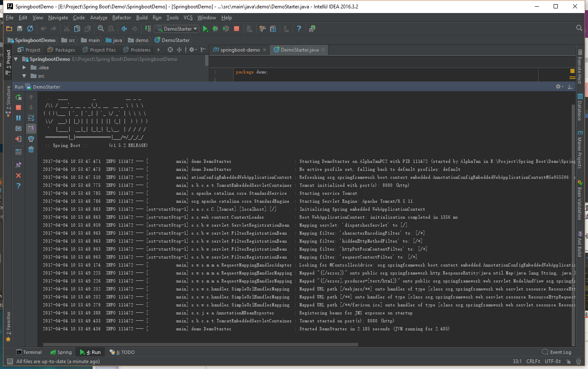588x369 pixels.
Task: Click the Make Project build icon
Action: tap(148, 29)
